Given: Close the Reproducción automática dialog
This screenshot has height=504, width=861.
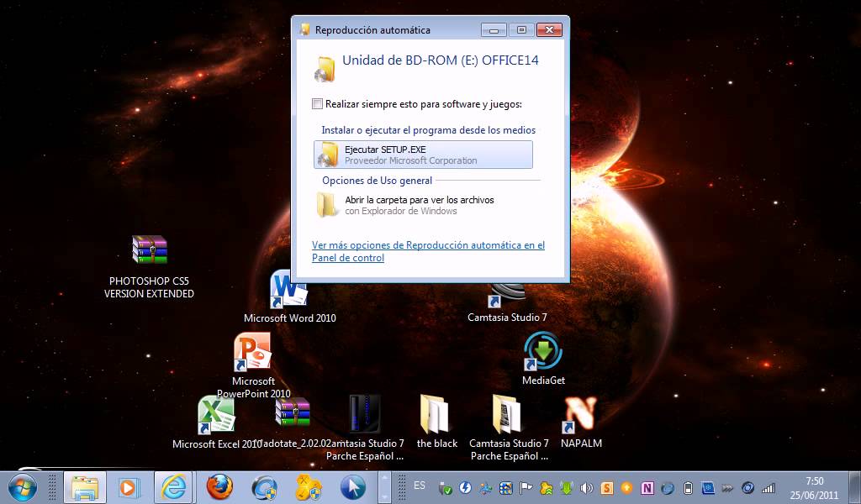Looking at the screenshot, I should 549,30.
